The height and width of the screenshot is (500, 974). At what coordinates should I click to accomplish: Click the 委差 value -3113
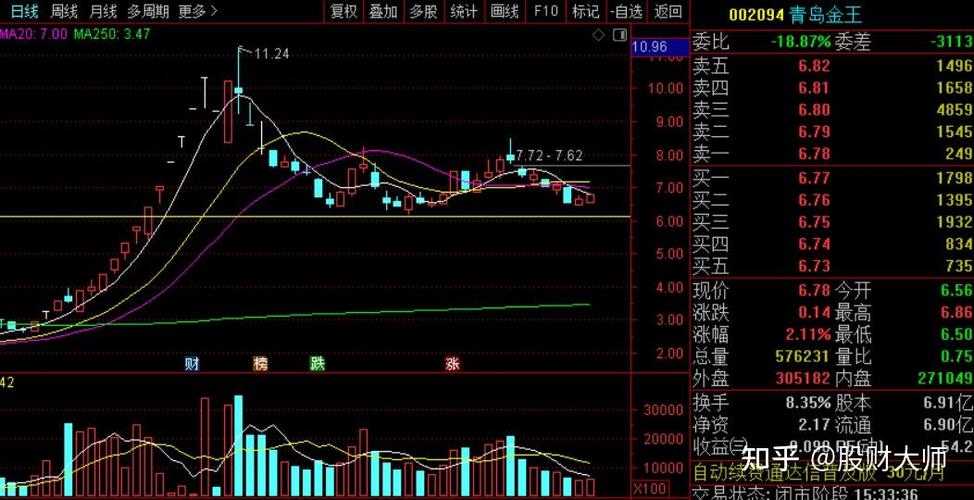point(952,42)
